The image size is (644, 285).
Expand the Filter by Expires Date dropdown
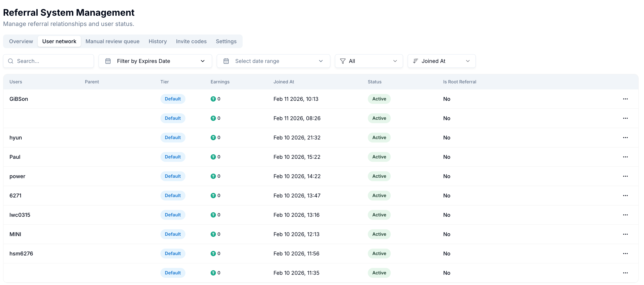(202, 61)
